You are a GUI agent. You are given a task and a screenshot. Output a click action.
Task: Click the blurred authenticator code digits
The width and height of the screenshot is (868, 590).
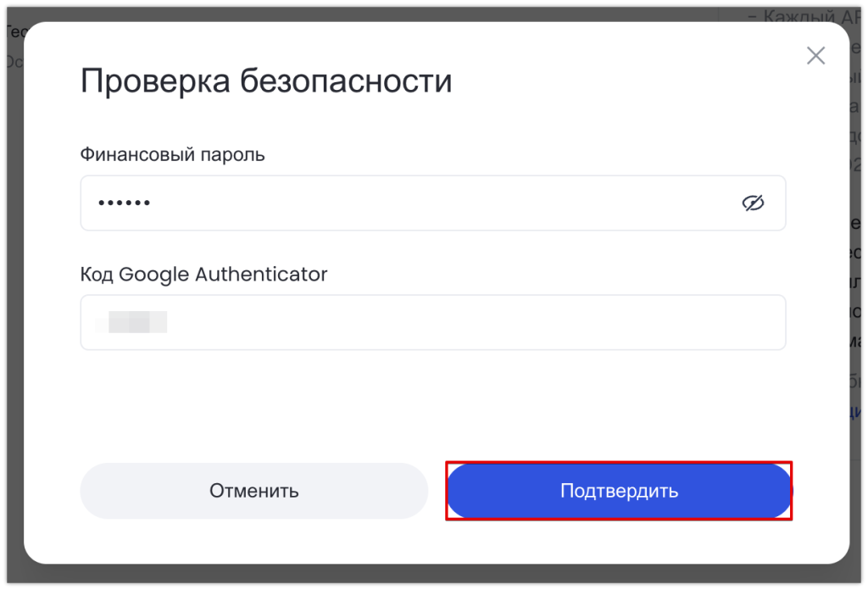pyautogui.click(x=131, y=322)
